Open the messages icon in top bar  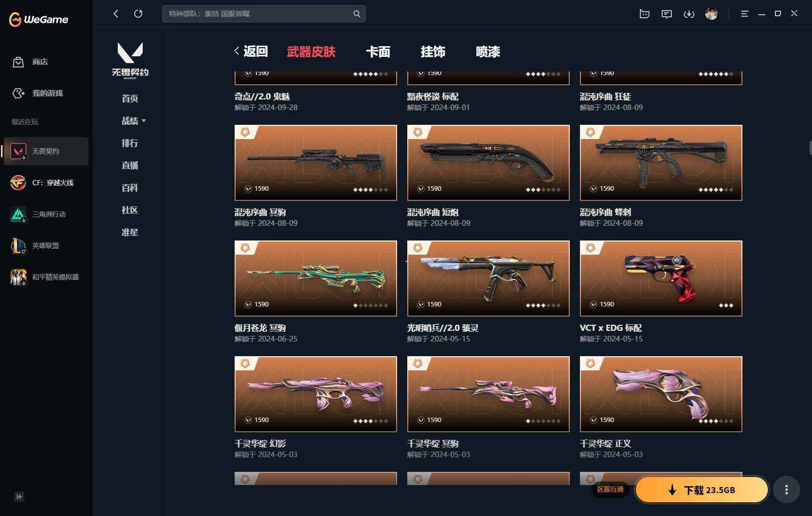coord(667,14)
